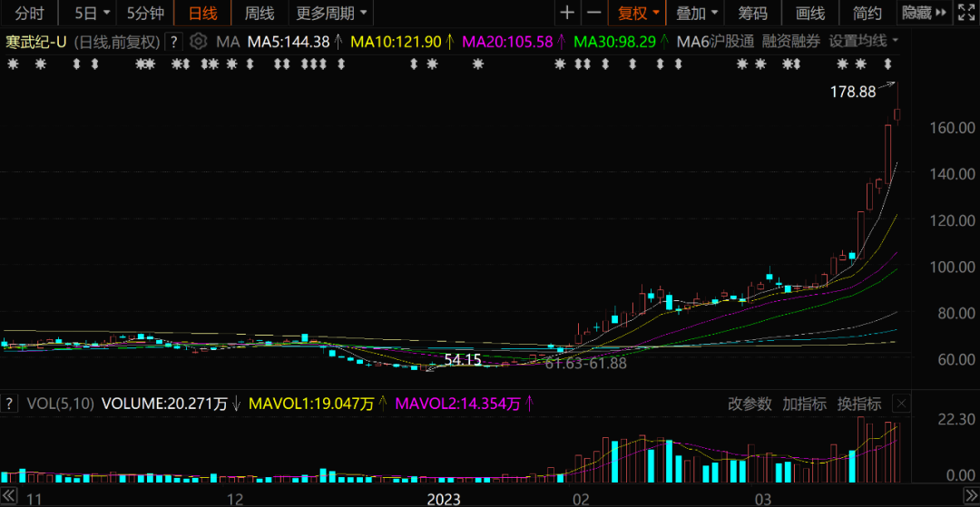Open the 筹码 chip distribution view
This screenshot has width=980, height=507.
[x=753, y=13]
